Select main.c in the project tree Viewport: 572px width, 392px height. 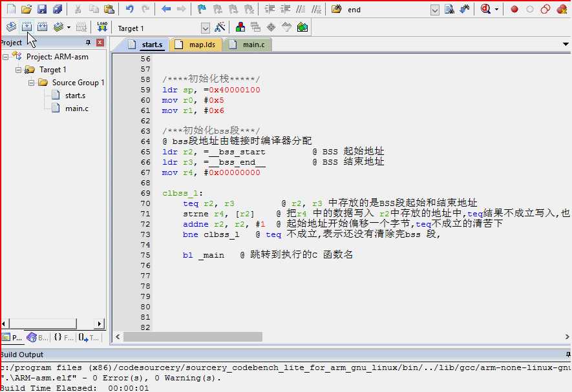click(x=77, y=108)
